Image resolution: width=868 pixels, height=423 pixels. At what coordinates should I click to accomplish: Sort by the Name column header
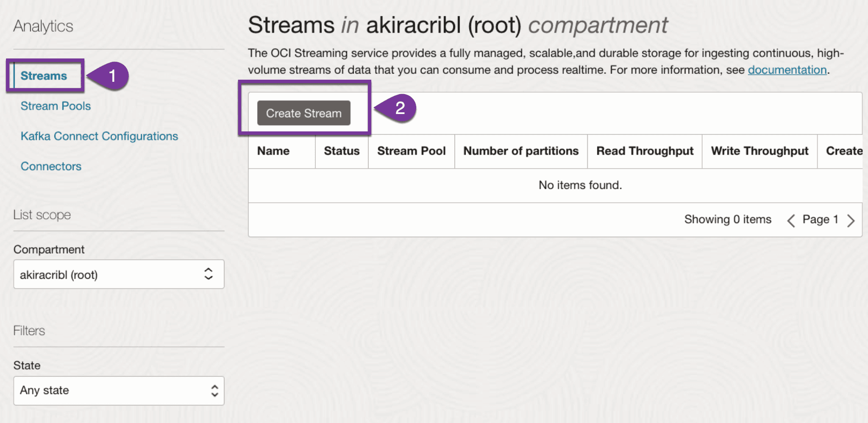[x=273, y=151]
